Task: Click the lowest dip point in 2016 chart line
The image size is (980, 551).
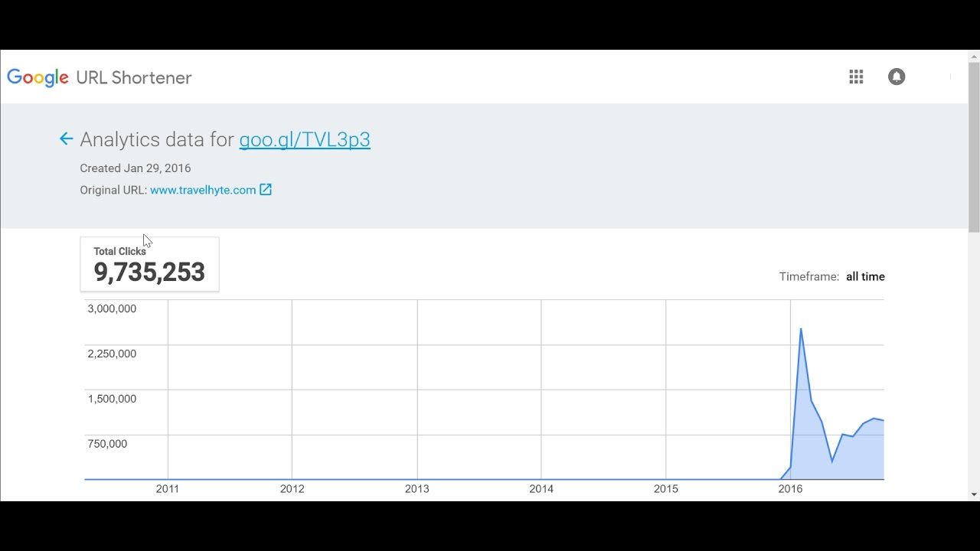Action: 832,461
